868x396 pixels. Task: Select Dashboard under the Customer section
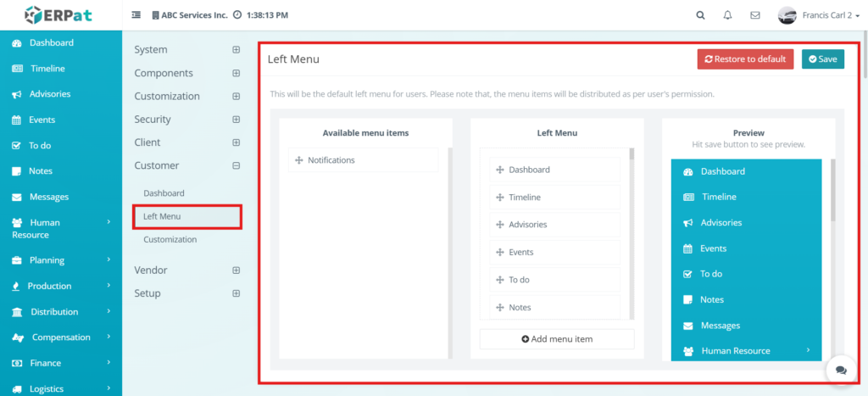click(x=164, y=193)
